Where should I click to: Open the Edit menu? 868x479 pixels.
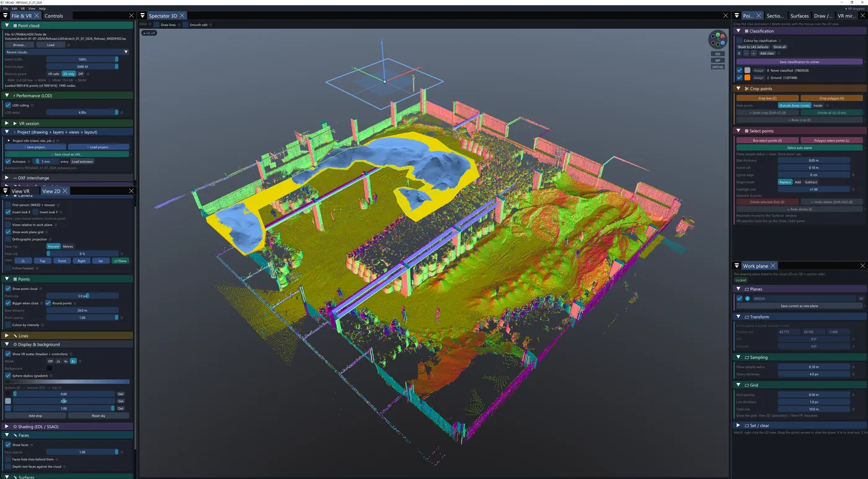pyautogui.click(x=14, y=9)
